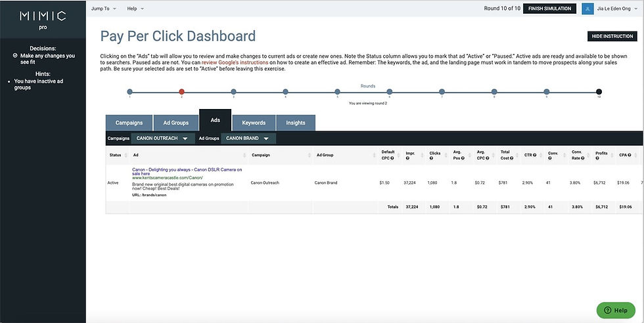Click the Total Cost help icon
This screenshot has width=644, height=323.
(512, 158)
